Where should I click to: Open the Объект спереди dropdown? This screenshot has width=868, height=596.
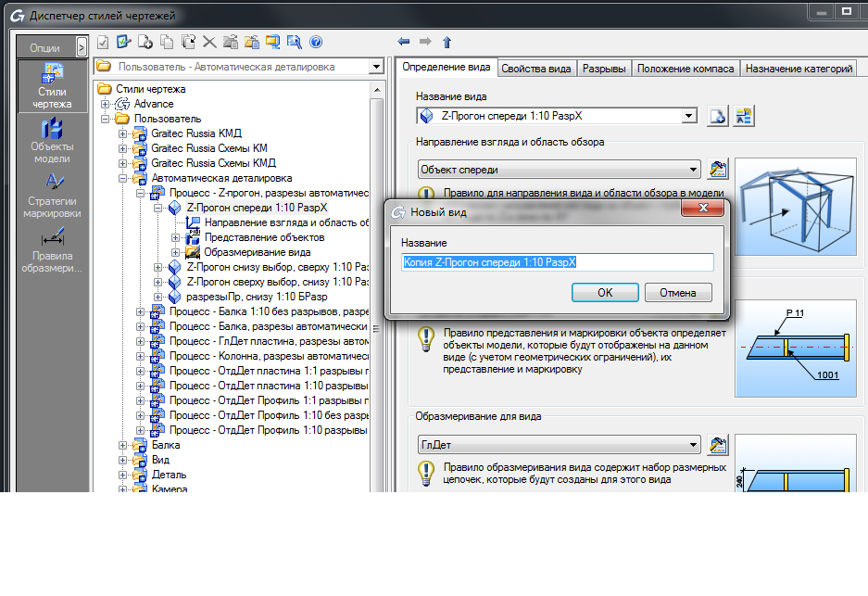click(692, 170)
